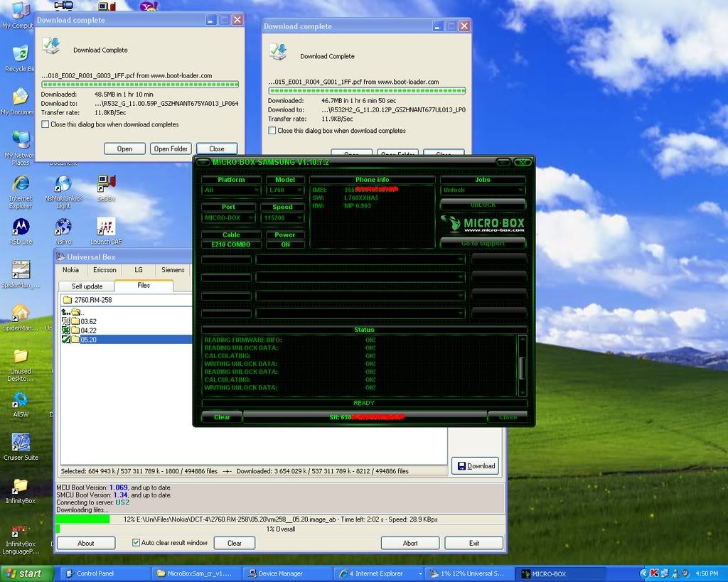728x582 pixels.
Task: Launch Internet Explorer from the desktop
Action: tap(21, 191)
